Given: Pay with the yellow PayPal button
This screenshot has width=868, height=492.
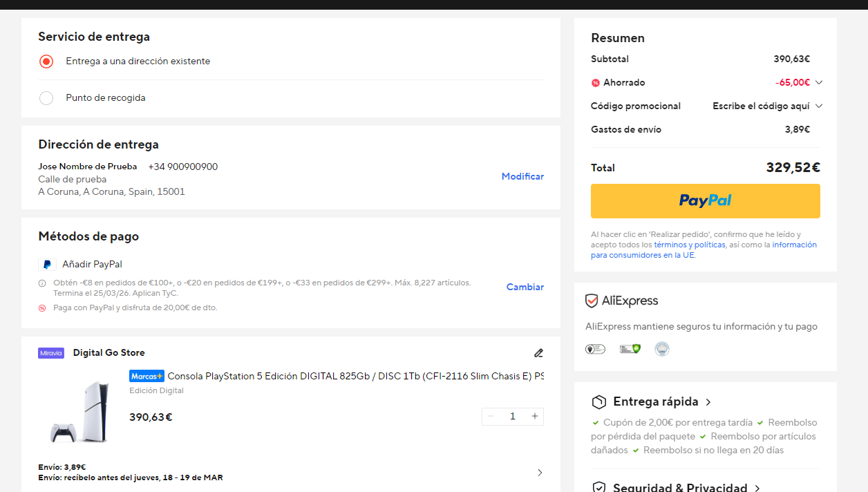Looking at the screenshot, I should pos(706,201).
